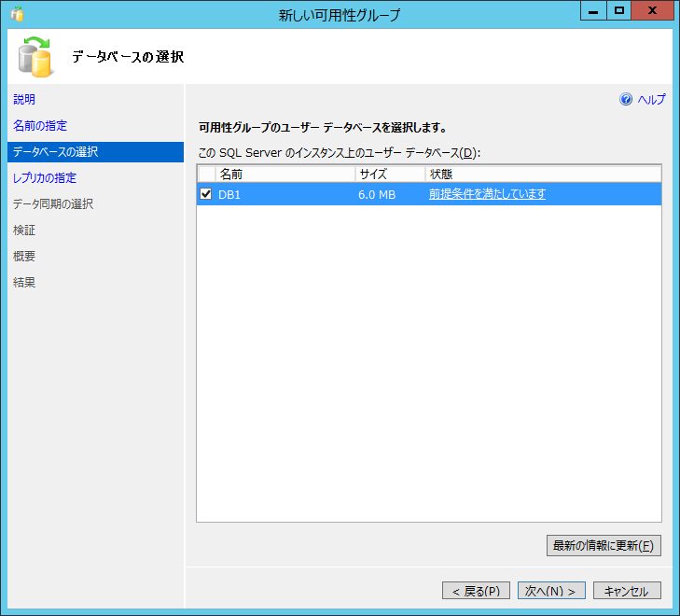This screenshot has width=680, height=616.
Task: Click the database header icon
Action: tap(35, 56)
